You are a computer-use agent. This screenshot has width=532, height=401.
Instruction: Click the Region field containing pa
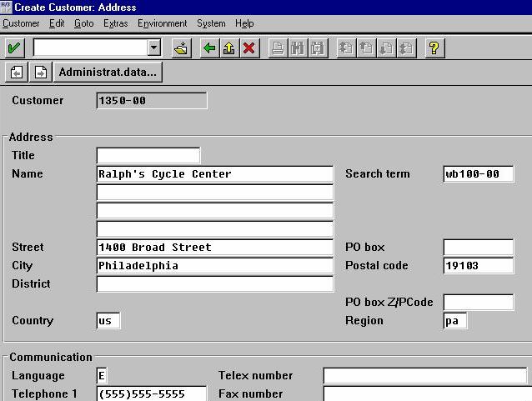pos(454,321)
